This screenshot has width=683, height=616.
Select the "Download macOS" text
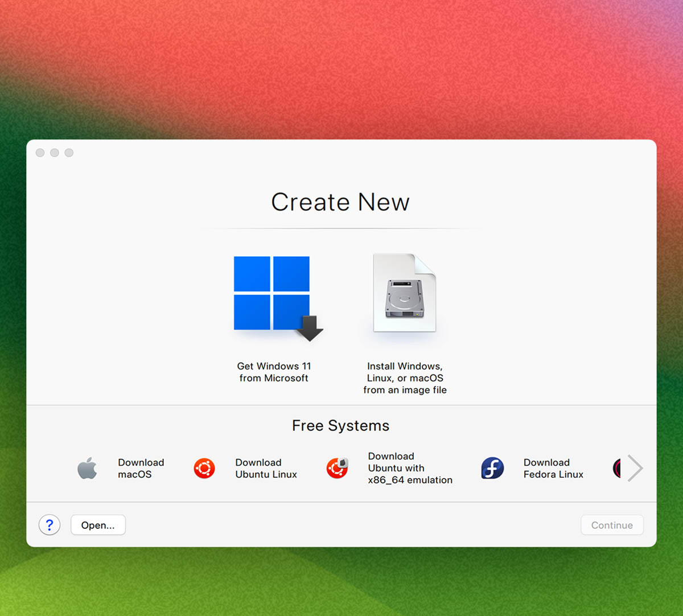click(x=141, y=469)
